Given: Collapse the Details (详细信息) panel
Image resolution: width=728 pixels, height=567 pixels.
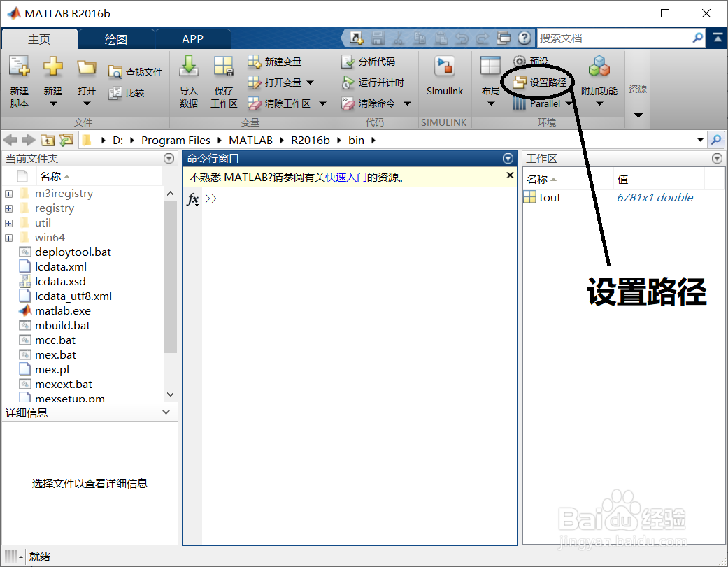Looking at the screenshot, I should [x=166, y=412].
